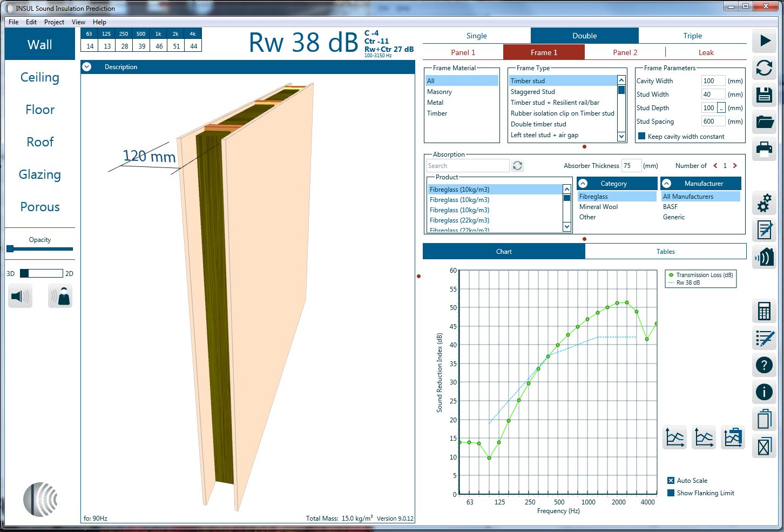This screenshot has width=784, height=532.
Task: Click the Save floppy disk icon
Action: click(764, 96)
